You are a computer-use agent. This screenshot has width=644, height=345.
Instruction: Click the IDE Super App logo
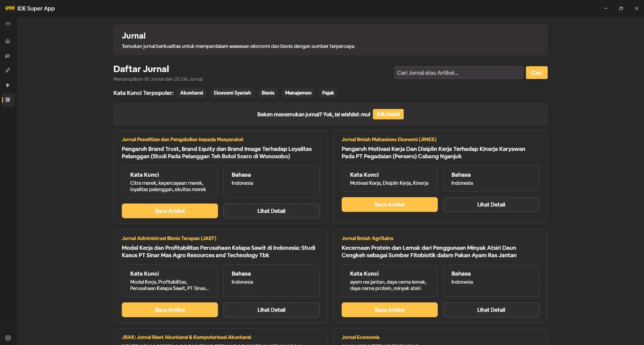pyautogui.click(x=10, y=8)
